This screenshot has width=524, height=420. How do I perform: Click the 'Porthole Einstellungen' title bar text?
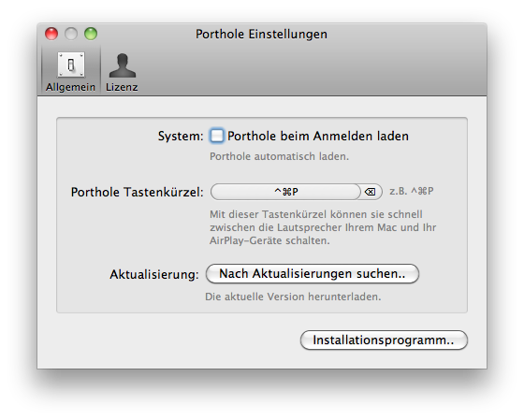point(261,34)
